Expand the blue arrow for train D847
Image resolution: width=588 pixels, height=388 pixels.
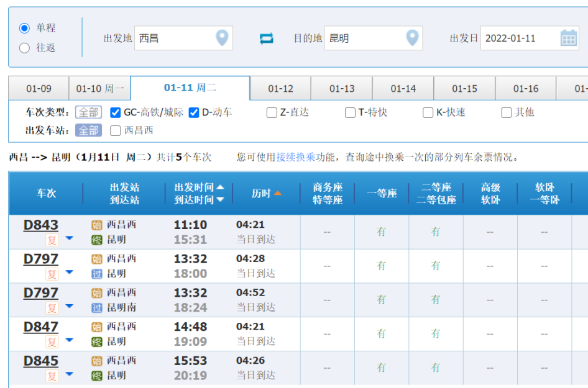(69, 340)
